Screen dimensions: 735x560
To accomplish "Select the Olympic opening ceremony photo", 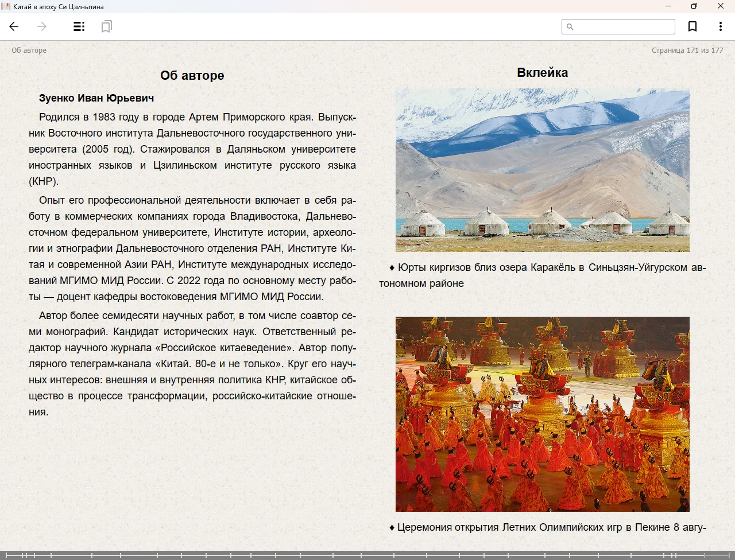I will [542, 414].
